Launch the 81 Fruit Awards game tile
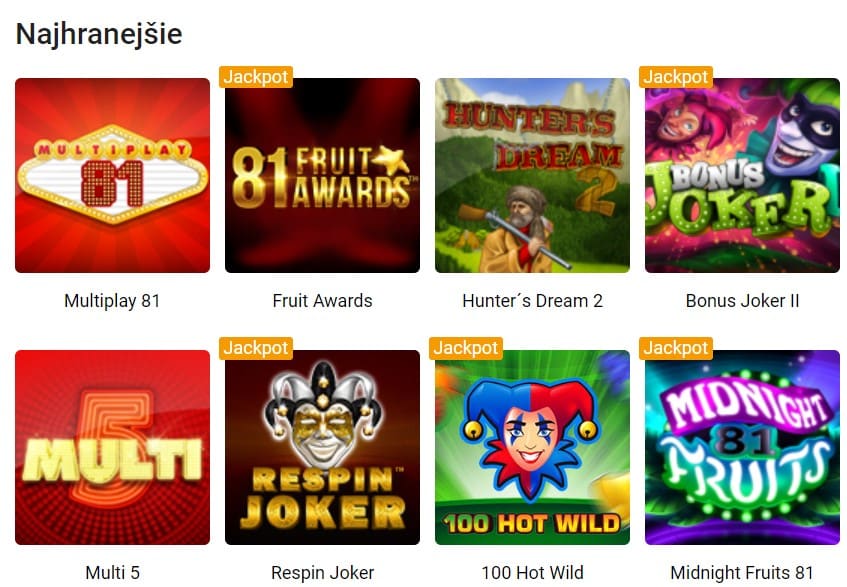 pos(322,176)
